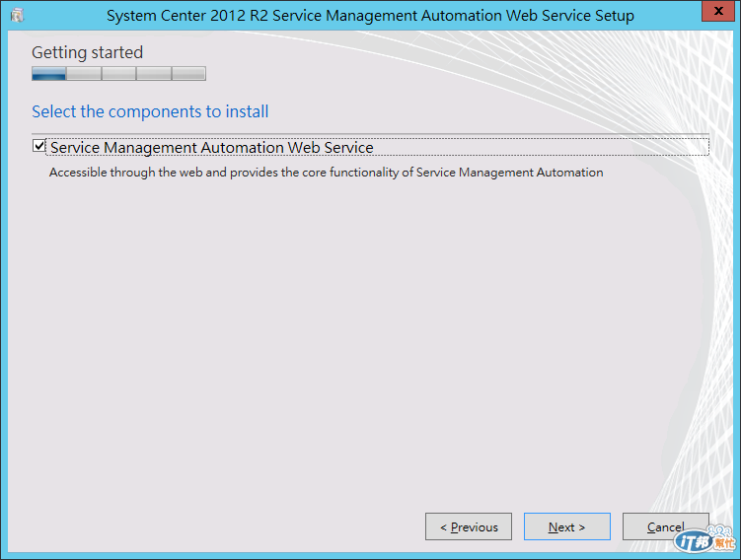Click the Getting started heading
741x560 pixels.
pos(87,52)
